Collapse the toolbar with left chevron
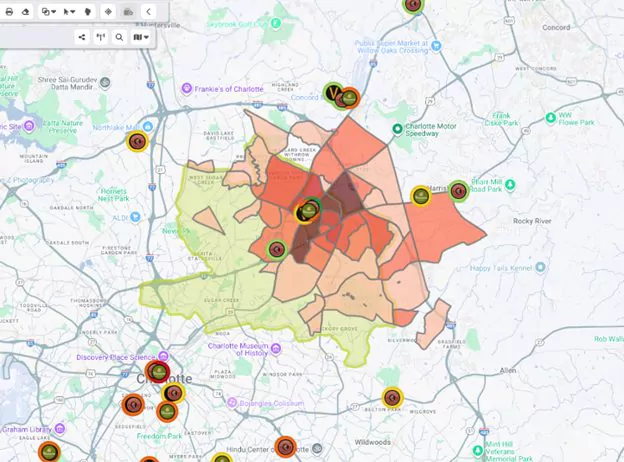624x462 pixels. coord(148,11)
